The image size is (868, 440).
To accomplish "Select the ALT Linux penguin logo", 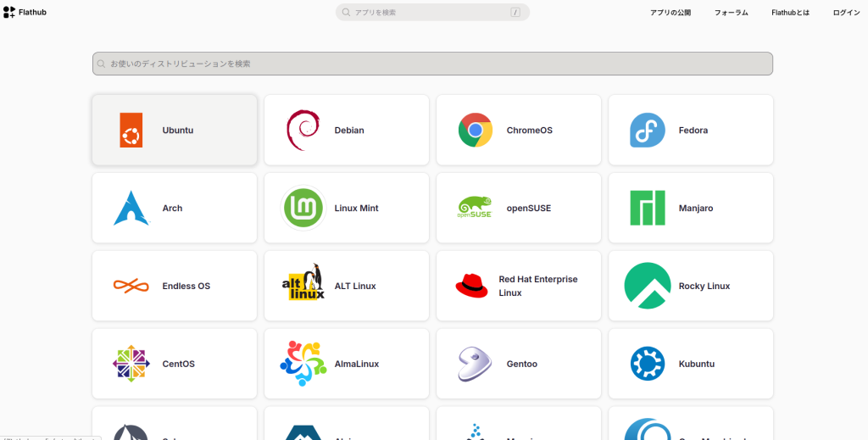I will coord(303,281).
